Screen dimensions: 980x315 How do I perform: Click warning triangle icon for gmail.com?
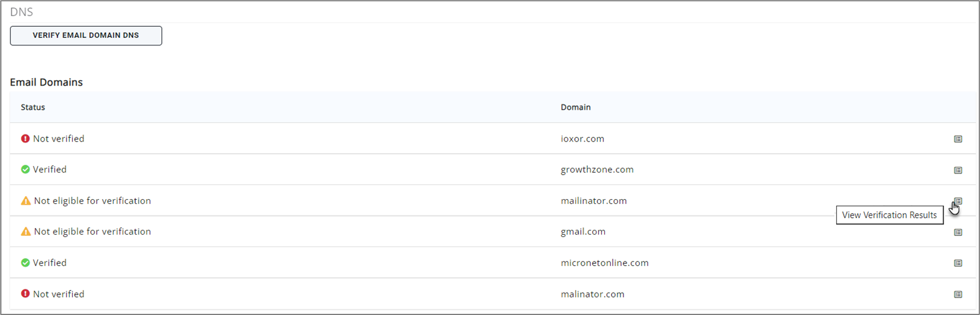click(x=26, y=232)
